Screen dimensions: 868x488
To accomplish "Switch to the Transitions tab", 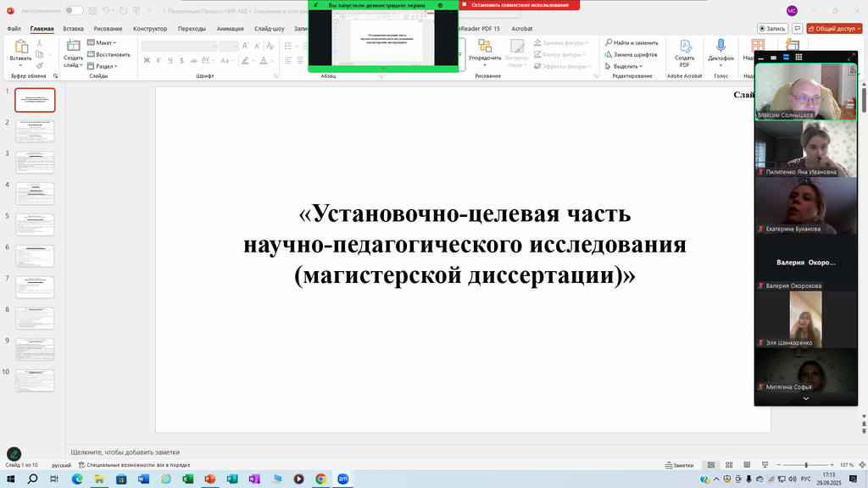I will coord(192,28).
